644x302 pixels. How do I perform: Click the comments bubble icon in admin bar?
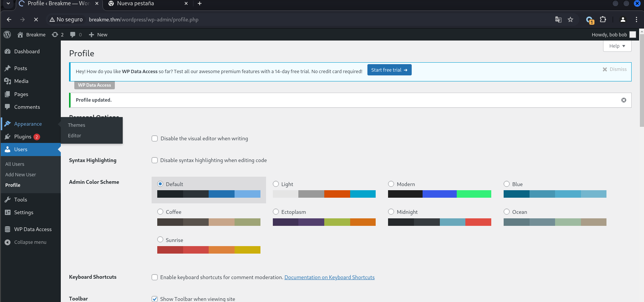73,35
